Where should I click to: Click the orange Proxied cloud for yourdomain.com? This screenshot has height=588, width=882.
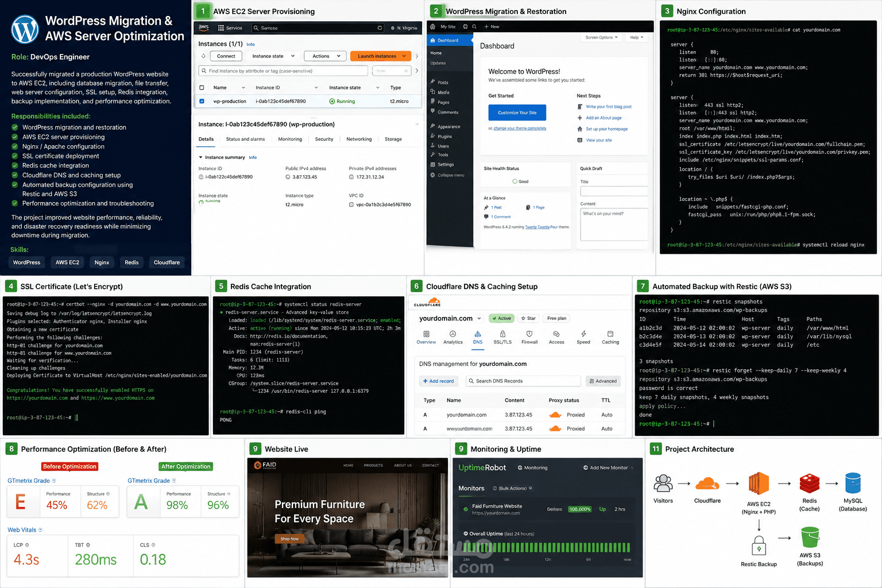tap(555, 415)
